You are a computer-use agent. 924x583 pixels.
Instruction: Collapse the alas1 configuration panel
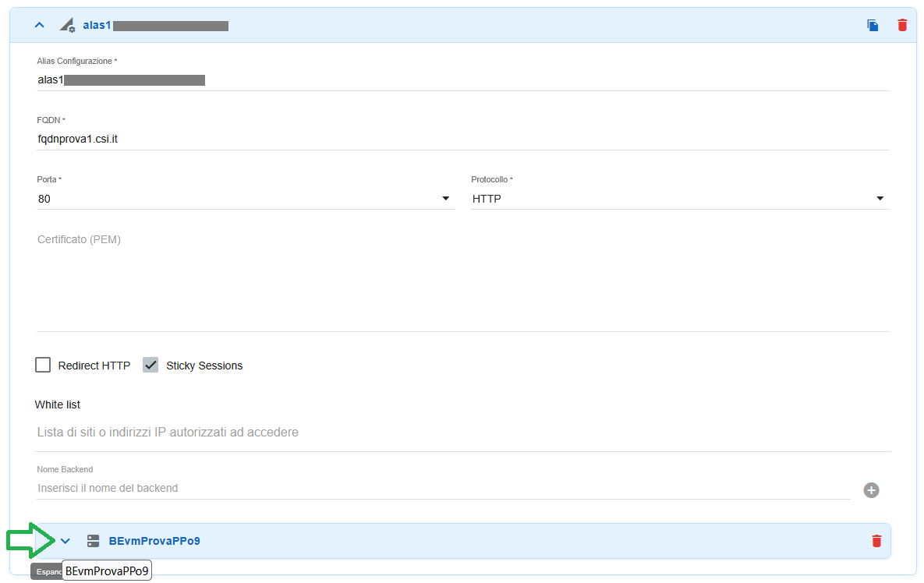40,25
